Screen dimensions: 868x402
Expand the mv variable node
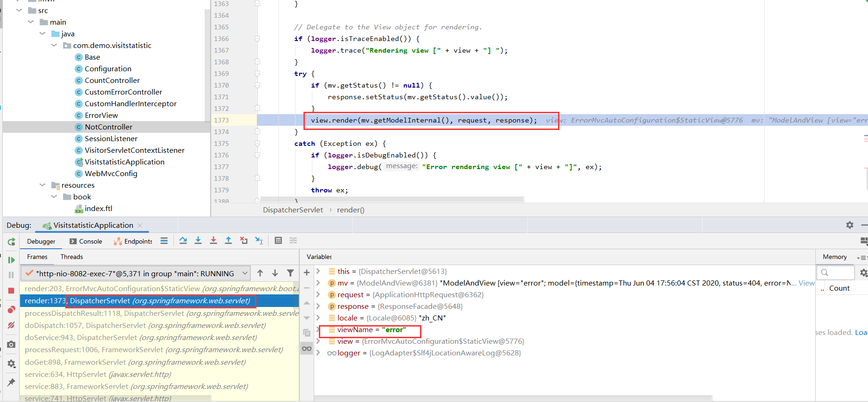318,283
